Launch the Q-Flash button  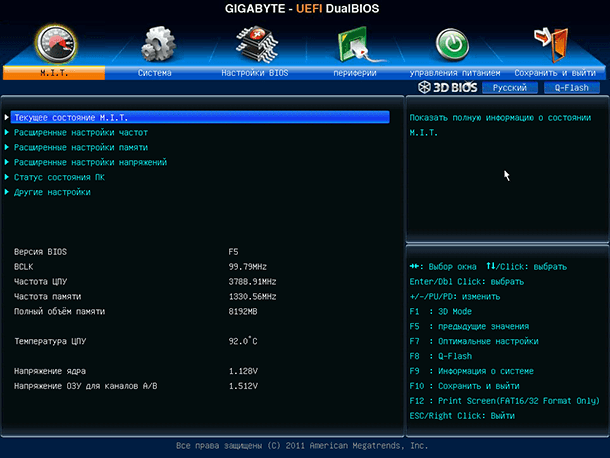(571, 88)
